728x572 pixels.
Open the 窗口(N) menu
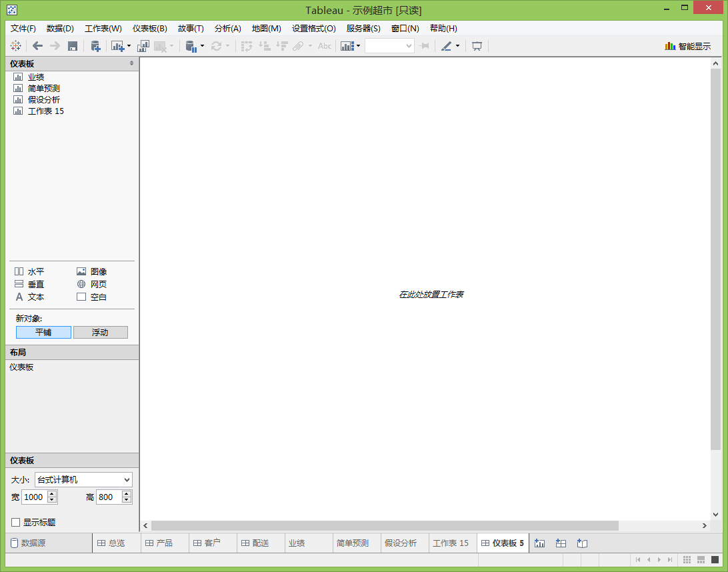click(x=405, y=28)
